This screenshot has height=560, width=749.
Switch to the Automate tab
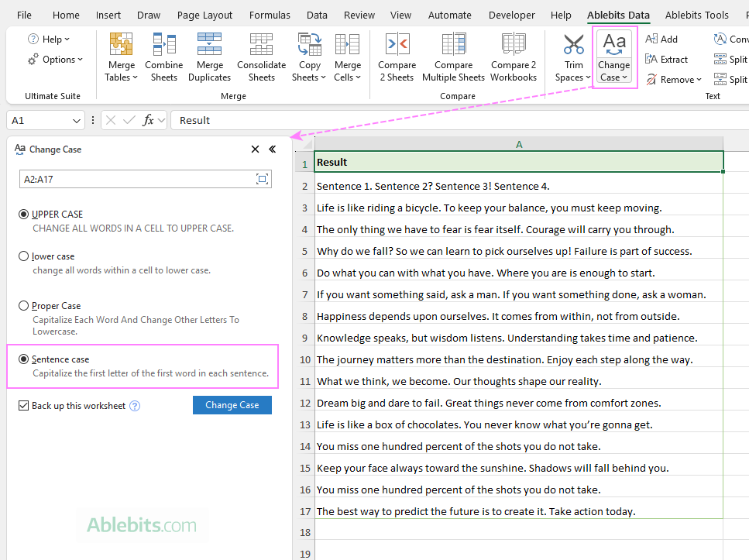449,15
